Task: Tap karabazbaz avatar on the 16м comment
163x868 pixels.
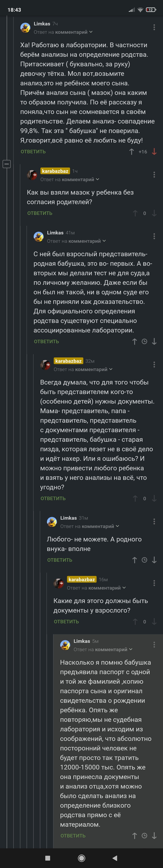Action: 58,583
